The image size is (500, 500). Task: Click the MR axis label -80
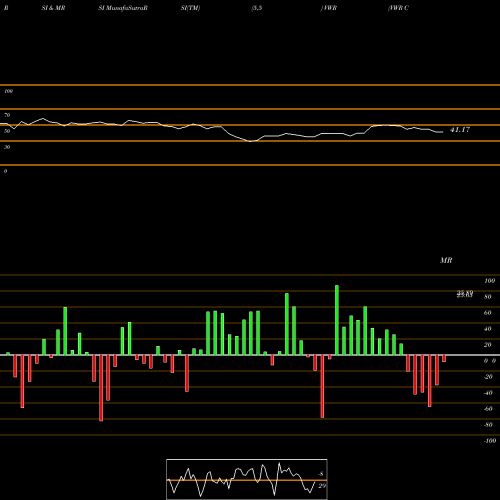[x=488, y=425]
